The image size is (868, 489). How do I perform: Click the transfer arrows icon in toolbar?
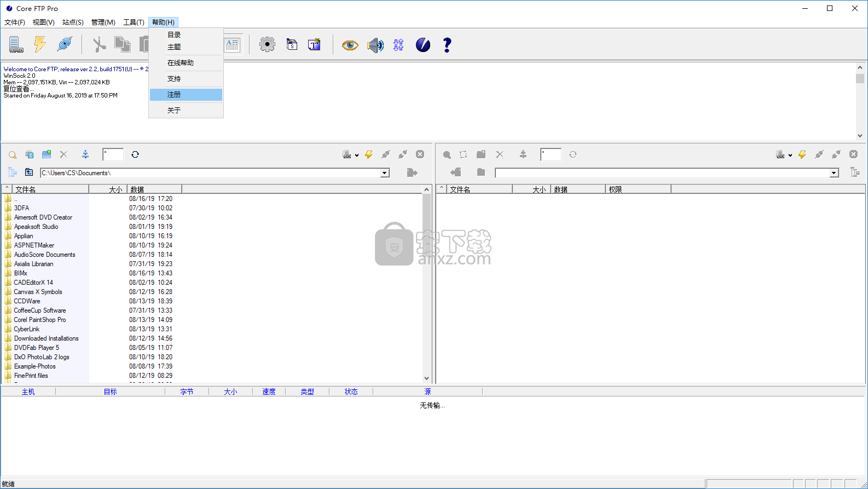[398, 45]
